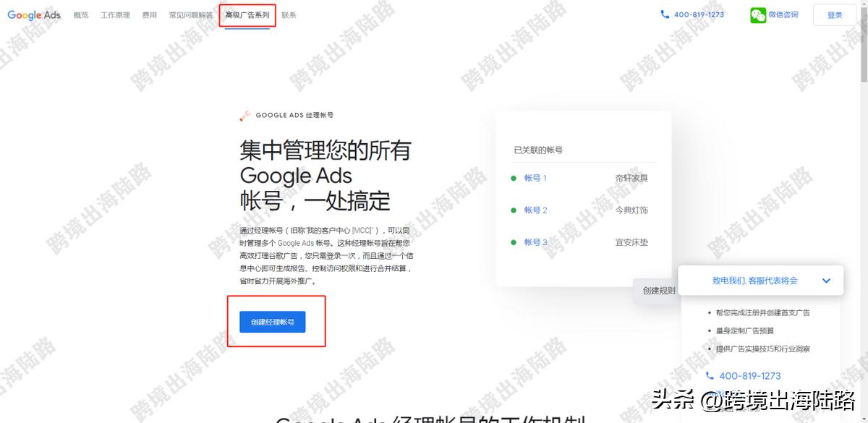Viewport: 868px width, 423px height.
Task: Open the 费用 navigation tab
Action: click(x=149, y=14)
